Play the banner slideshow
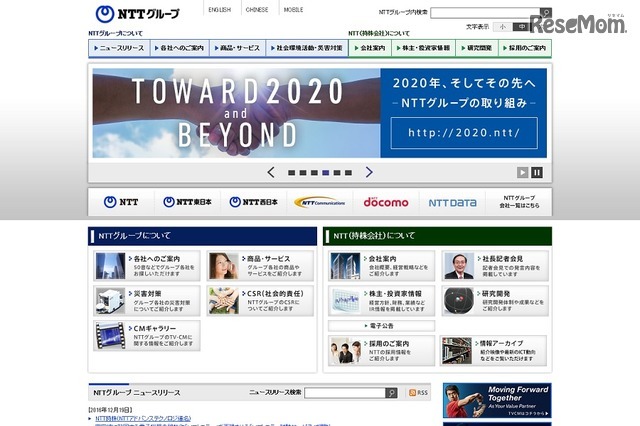 tap(522, 173)
